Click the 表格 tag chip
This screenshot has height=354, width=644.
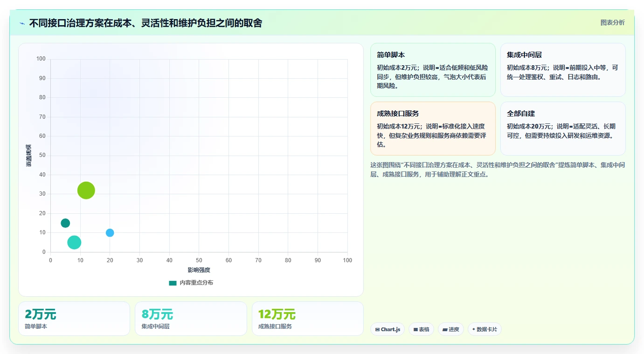pyautogui.click(x=421, y=329)
